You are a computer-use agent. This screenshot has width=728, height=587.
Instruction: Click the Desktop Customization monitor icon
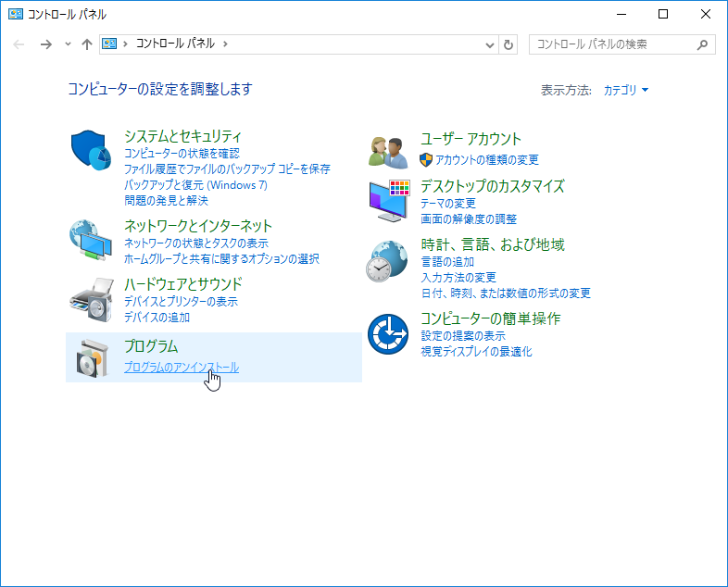(x=390, y=201)
